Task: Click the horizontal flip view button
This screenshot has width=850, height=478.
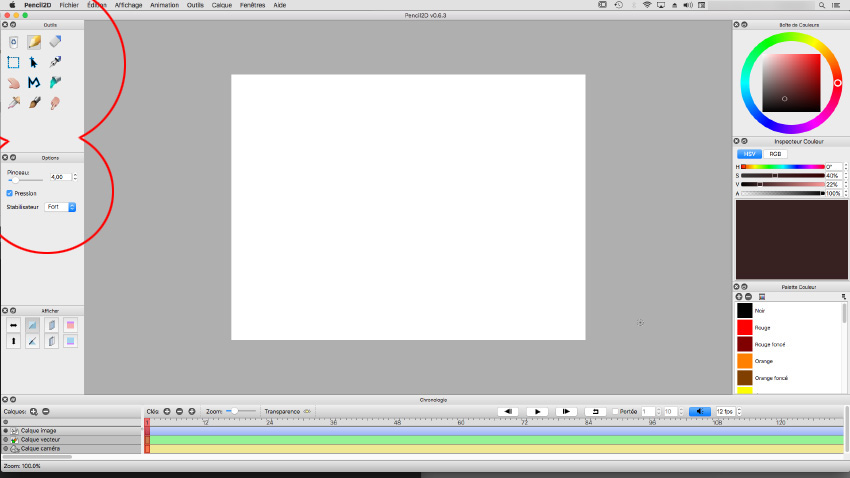Action: [x=13, y=325]
